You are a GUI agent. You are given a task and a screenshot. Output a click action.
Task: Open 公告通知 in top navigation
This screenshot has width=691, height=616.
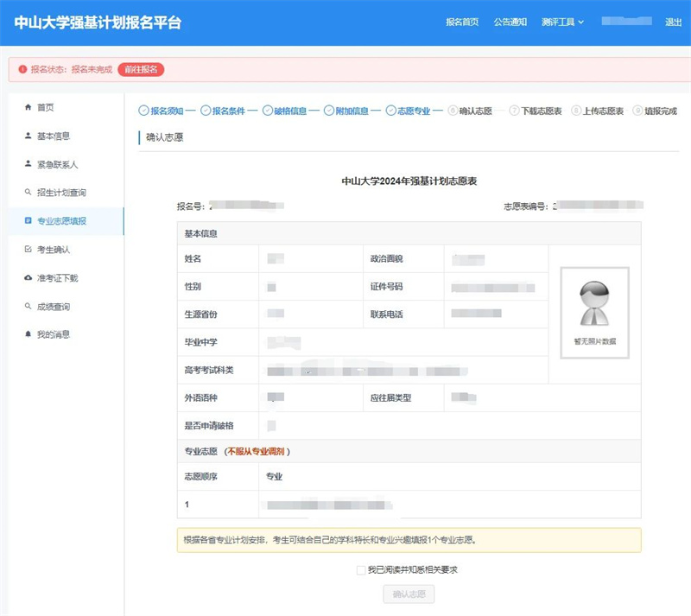510,22
